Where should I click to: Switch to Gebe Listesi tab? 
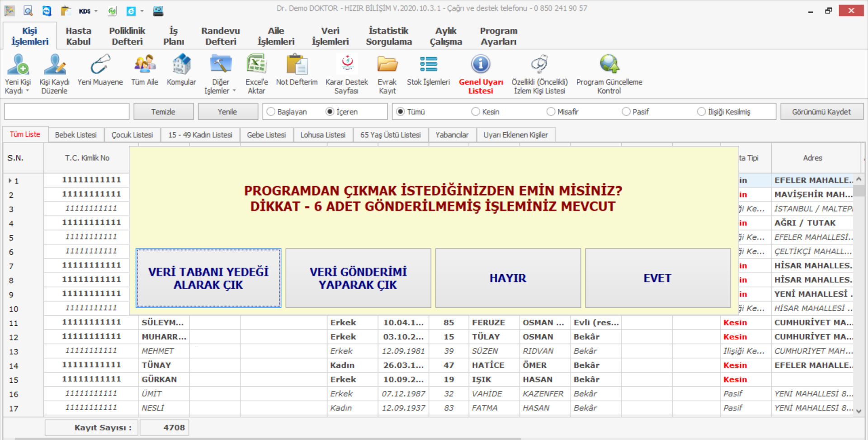point(266,135)
